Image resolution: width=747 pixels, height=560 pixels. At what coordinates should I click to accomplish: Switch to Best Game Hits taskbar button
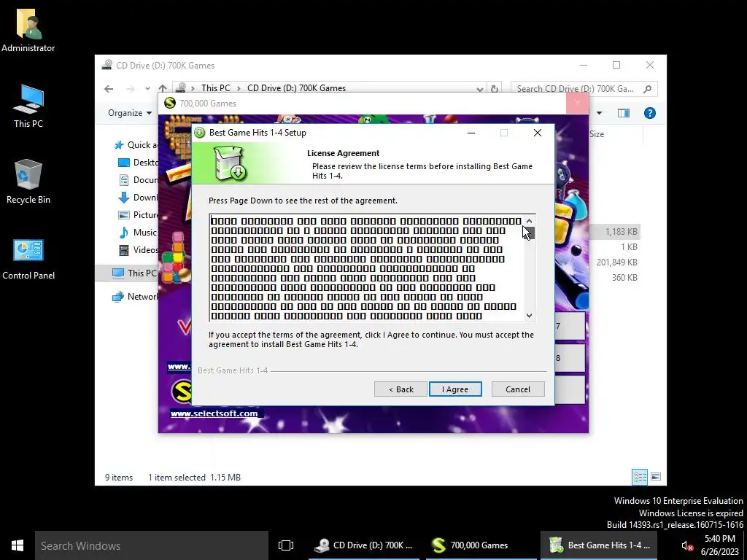[x=599, y=545]
